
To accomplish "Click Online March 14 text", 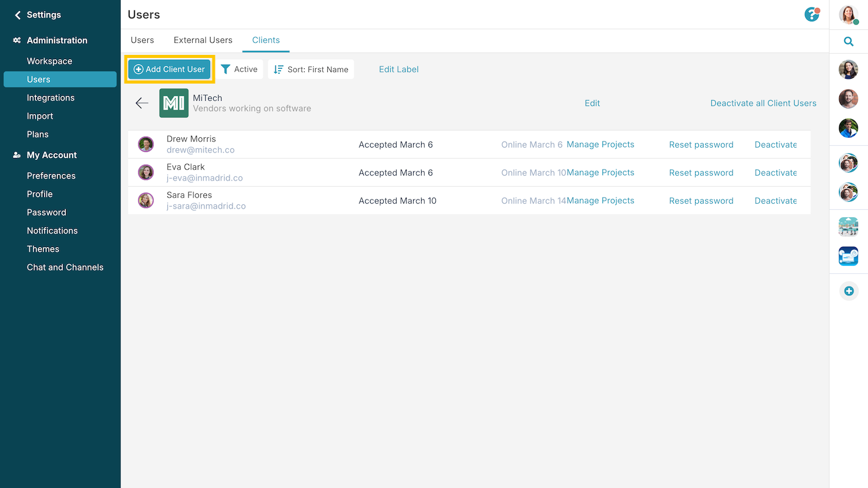I will coord(533,201).
